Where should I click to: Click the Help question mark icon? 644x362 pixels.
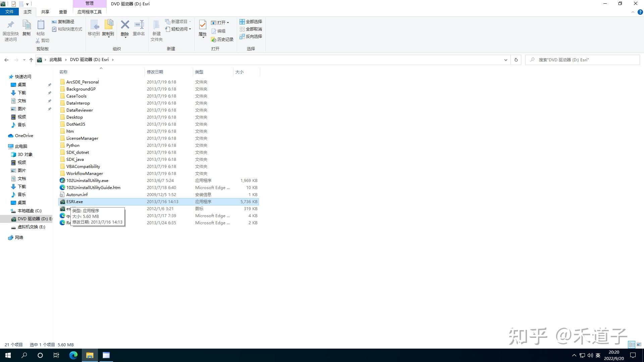point(640,12)
